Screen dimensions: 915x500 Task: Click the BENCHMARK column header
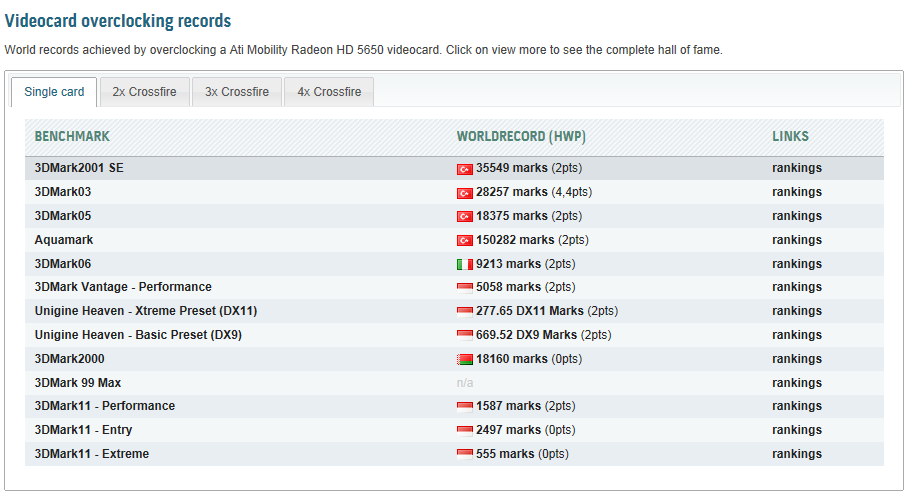point(72,137)
